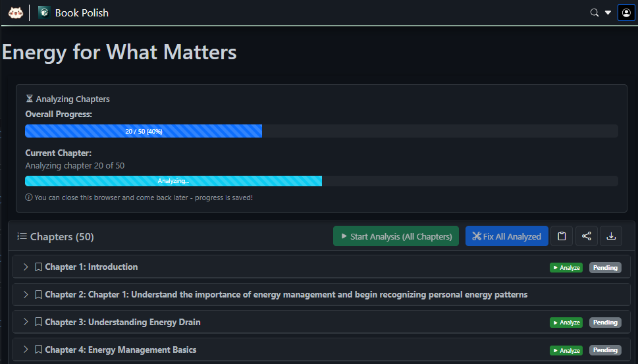Click the Book Polish app icon

click(44, 13)
